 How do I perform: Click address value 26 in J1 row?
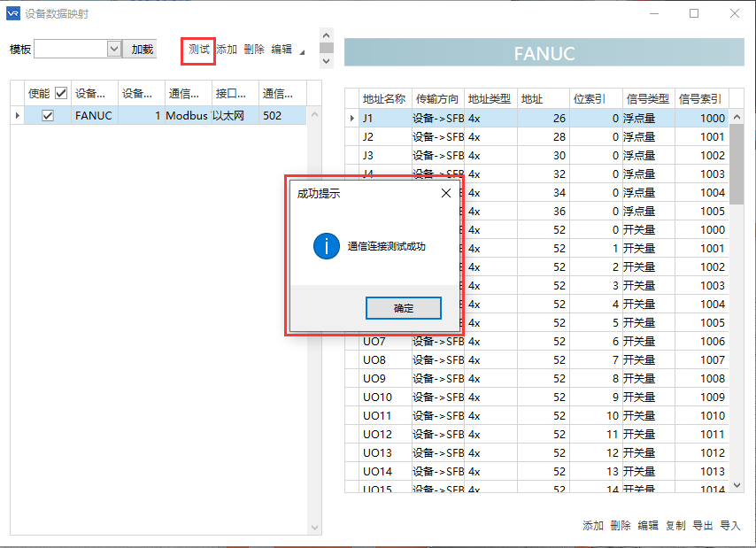[x=543, y=118]
